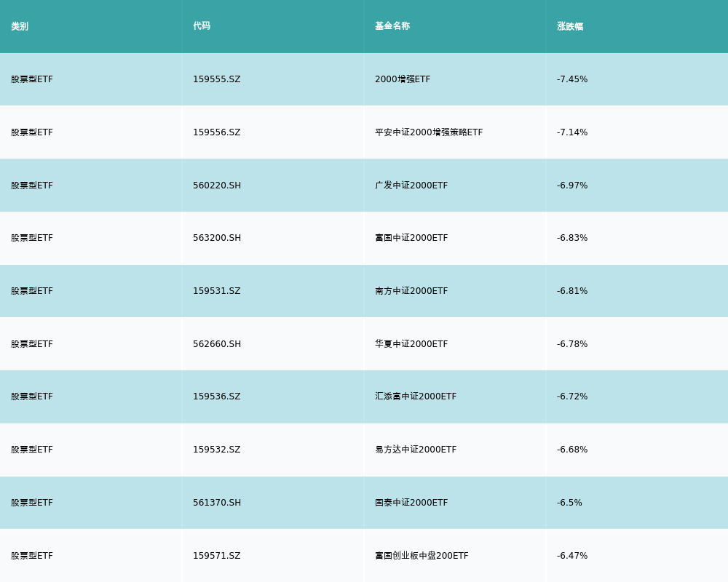Click 股票型ETF in the 562660.SH row

[32, 344]
